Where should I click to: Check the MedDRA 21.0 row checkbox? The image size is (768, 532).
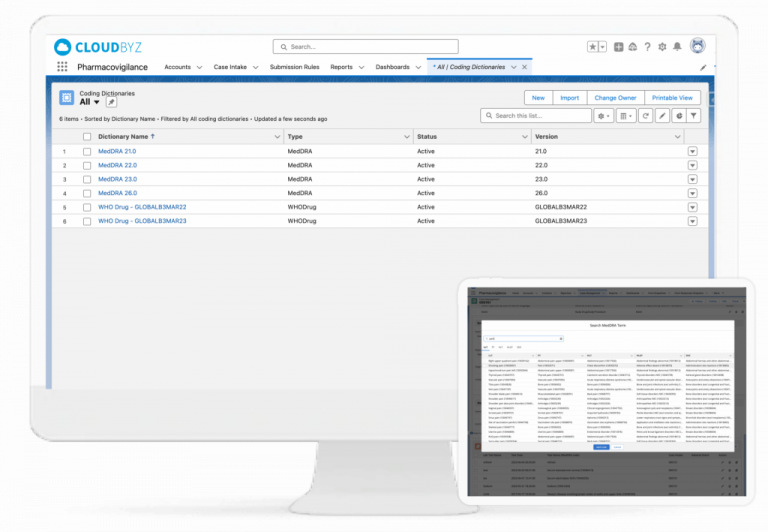tap(87, 152)
